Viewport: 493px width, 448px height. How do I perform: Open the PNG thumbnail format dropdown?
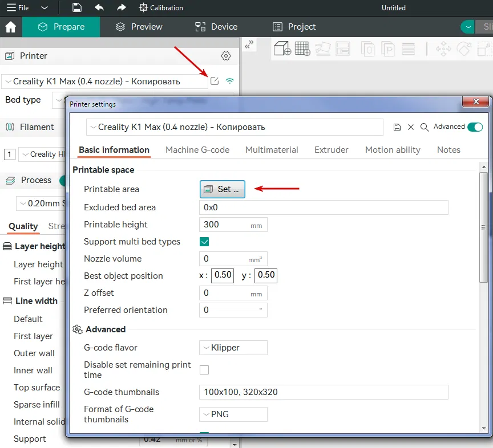(x=233, y=414)
